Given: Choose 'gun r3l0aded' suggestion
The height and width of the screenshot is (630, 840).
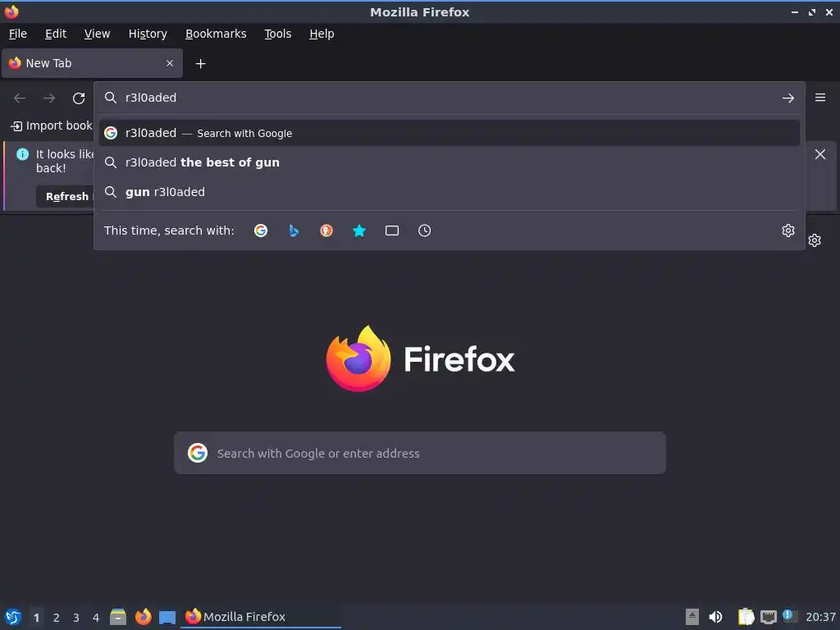Looking at the screenshot, I should click(x=449, y=192).
